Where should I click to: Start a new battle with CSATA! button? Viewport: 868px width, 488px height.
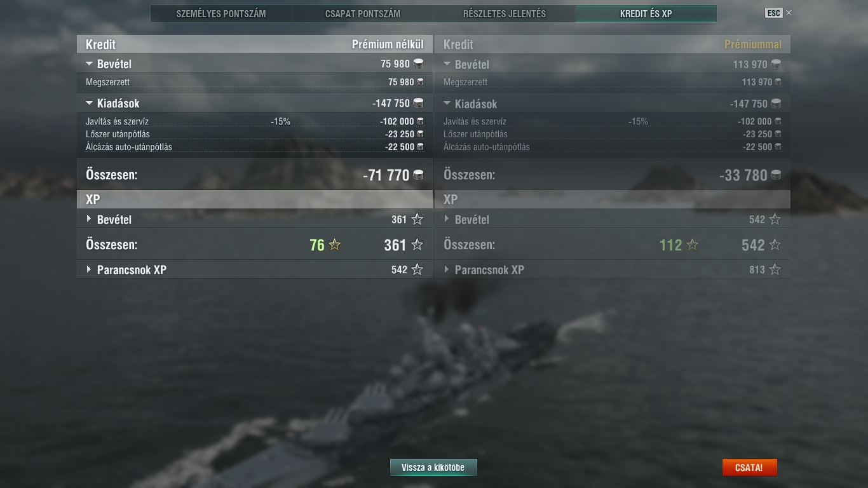click(749, 467)
